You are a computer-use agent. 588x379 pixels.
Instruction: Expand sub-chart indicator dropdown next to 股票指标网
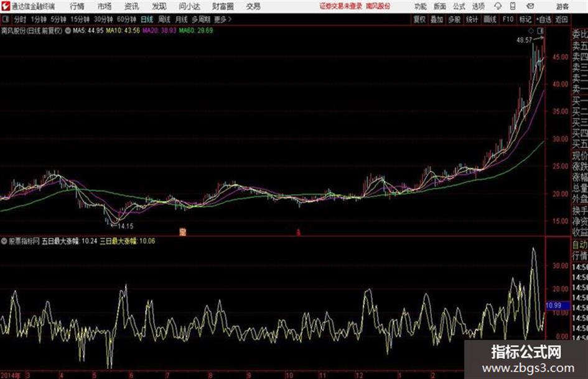(x=4, y=241)
